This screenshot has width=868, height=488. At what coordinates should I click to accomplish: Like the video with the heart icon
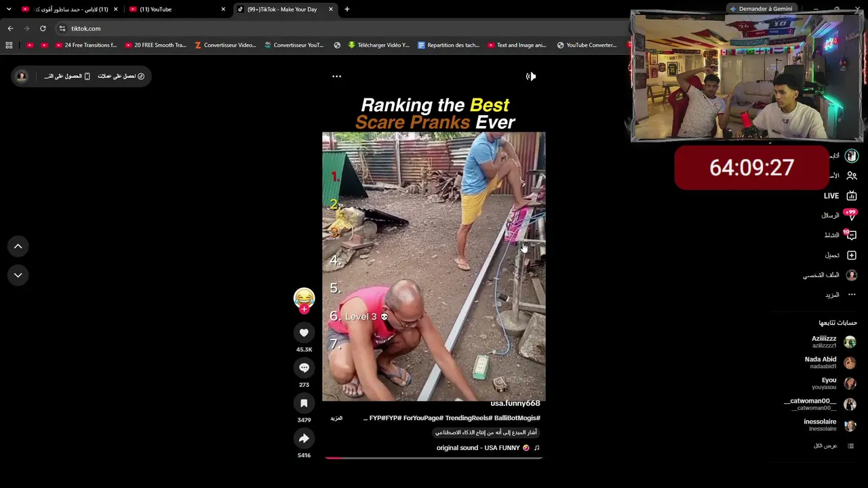tap(304, 332)
